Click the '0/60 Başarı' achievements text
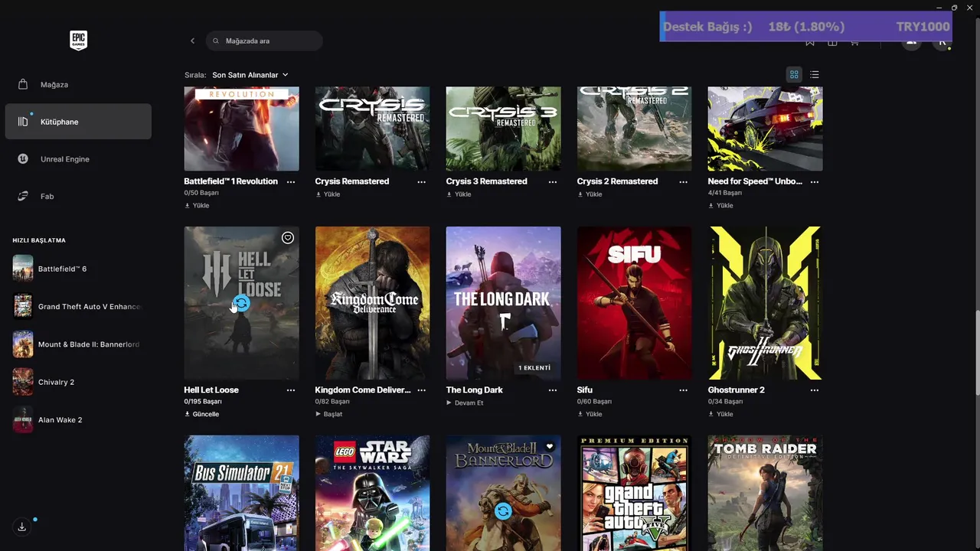 (594, 402)
